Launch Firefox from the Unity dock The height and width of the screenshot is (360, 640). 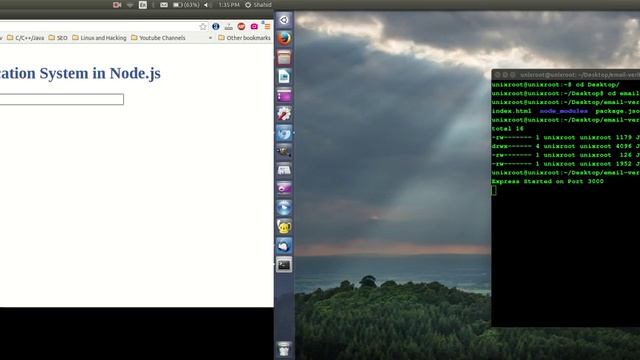click(284, 38)
